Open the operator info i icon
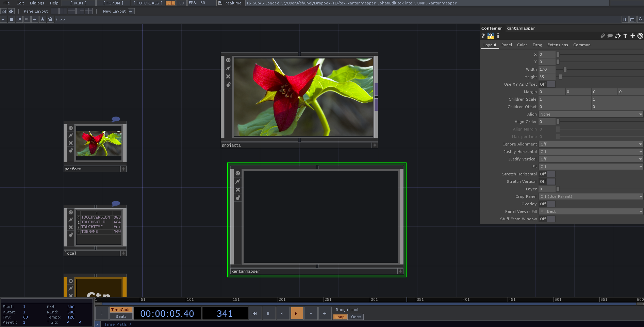 tap(498, 36)
